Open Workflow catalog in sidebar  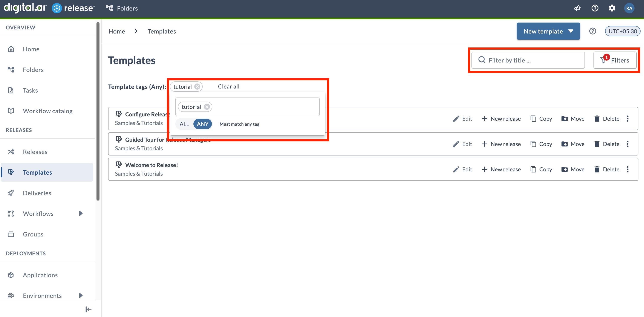tap(47, 111)
